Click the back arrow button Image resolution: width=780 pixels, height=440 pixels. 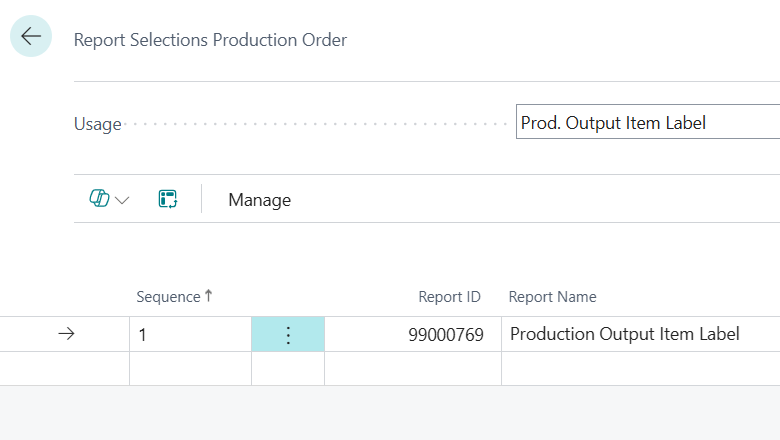31,37
